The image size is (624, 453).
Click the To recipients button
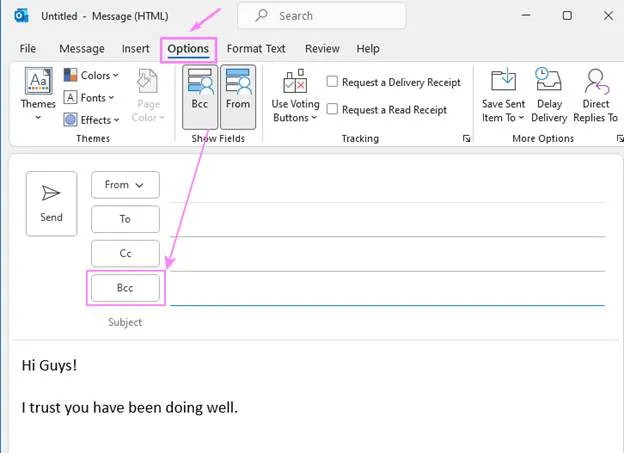(125, 219)
